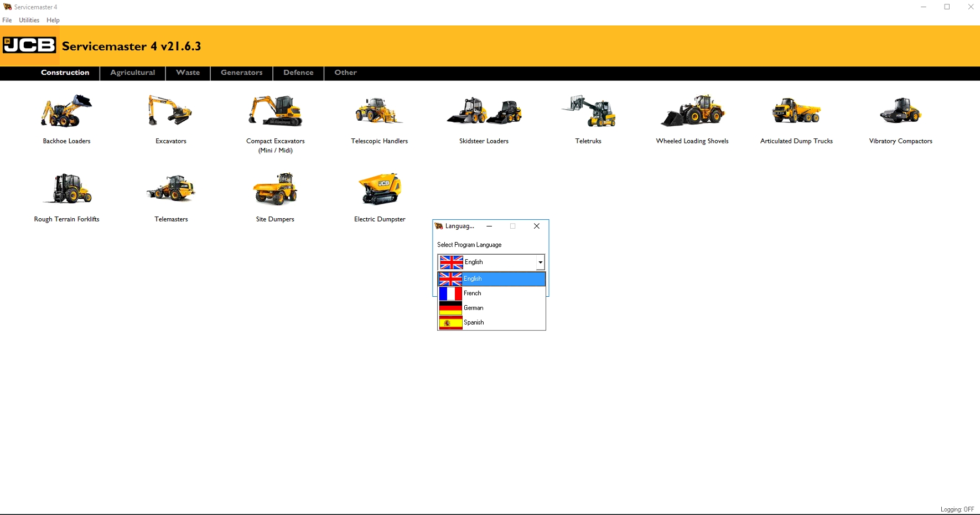Image resolution: width=980 pixels, height=515 pixels.
Task: Select the Articulated Dump Trucks icon
Action: [x=796, y=114]
